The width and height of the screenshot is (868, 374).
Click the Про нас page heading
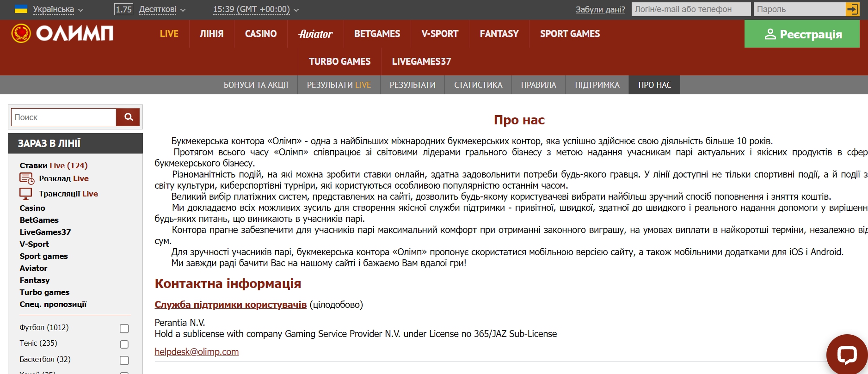pyautogui.click(x=519, y=120)
